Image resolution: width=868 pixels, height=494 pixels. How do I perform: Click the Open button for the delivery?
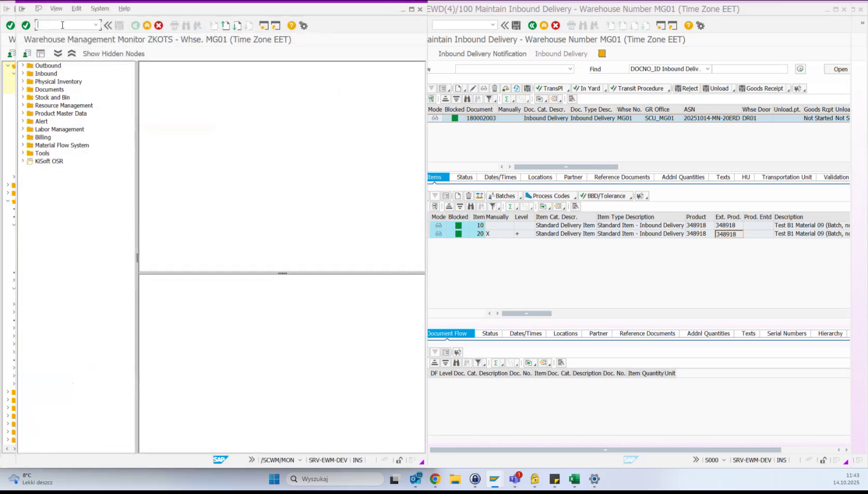pyautogui.click(x=842, y=68)
